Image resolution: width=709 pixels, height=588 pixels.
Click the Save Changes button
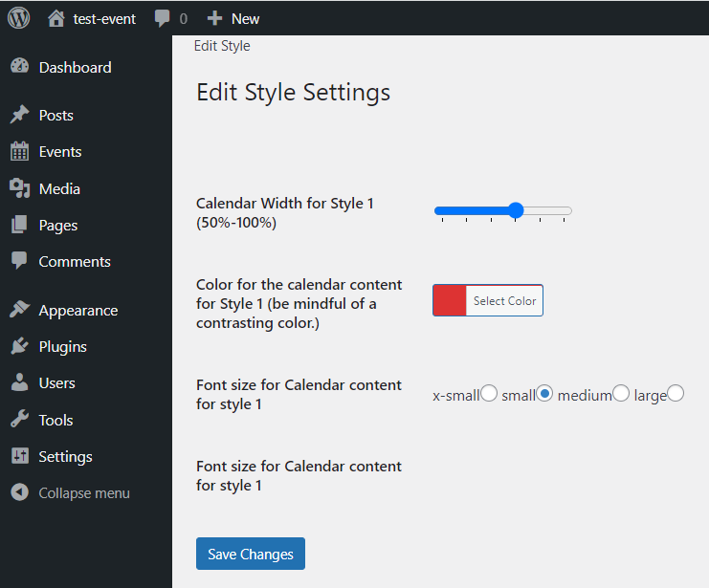(251, 554)
